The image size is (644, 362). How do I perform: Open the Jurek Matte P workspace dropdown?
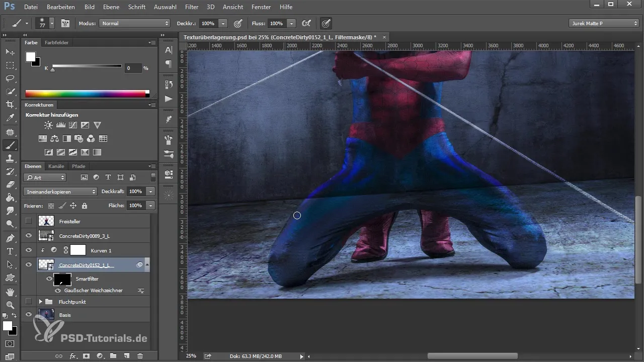[604, 23]
